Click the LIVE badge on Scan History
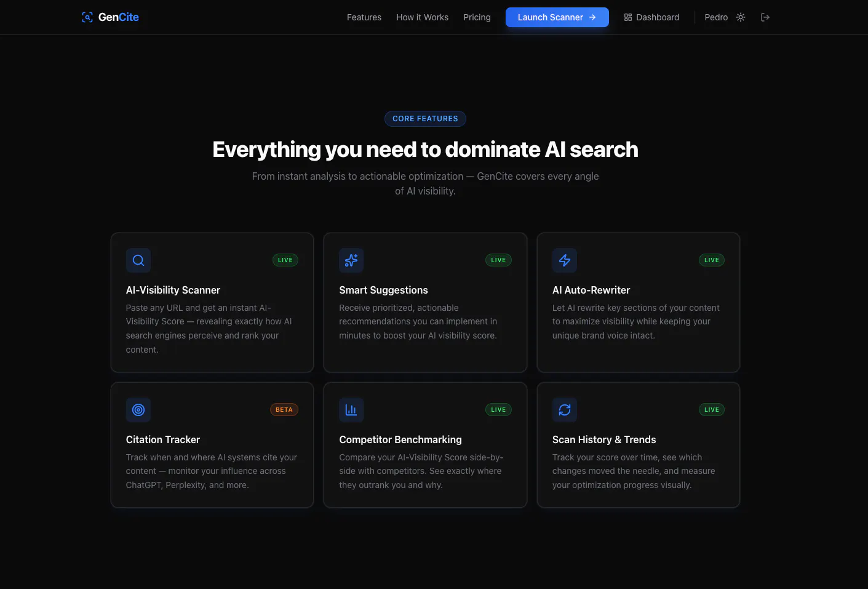The height and width of the screenshot is (589, 868). coord(712,410)
